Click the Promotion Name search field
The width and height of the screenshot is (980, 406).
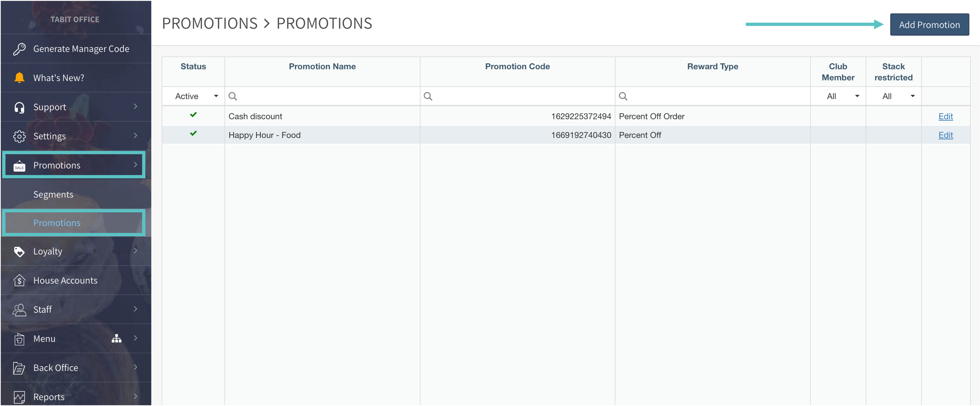pyautogui.click(x=327, y=96)
